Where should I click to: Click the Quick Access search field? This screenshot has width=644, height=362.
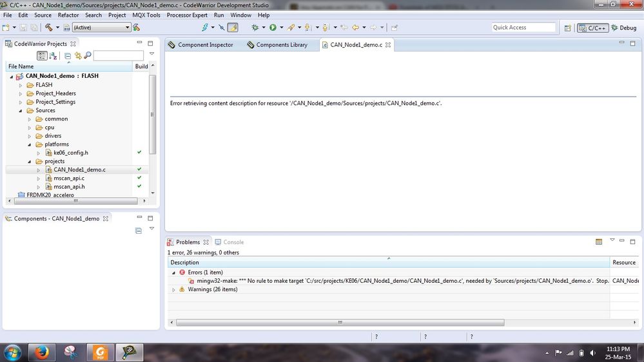(x=523, y=28)
